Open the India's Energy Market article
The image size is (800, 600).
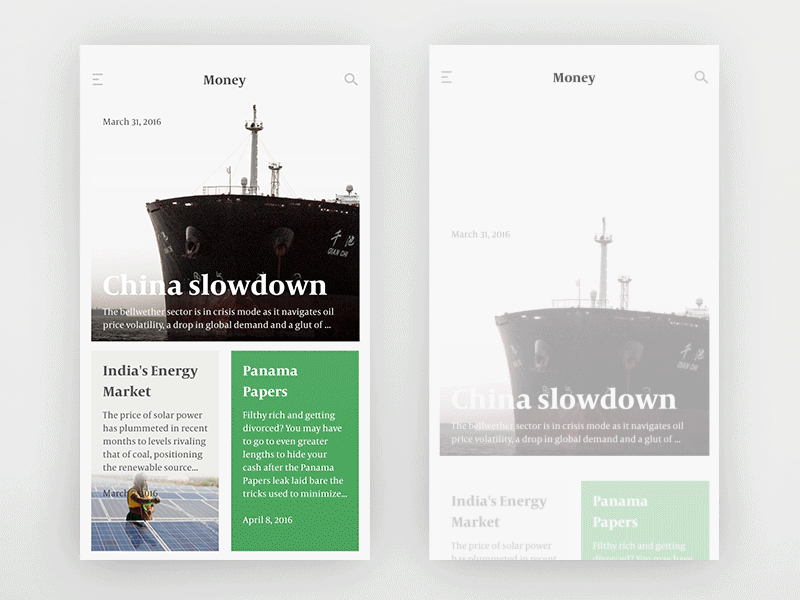[x=152, y=380]
